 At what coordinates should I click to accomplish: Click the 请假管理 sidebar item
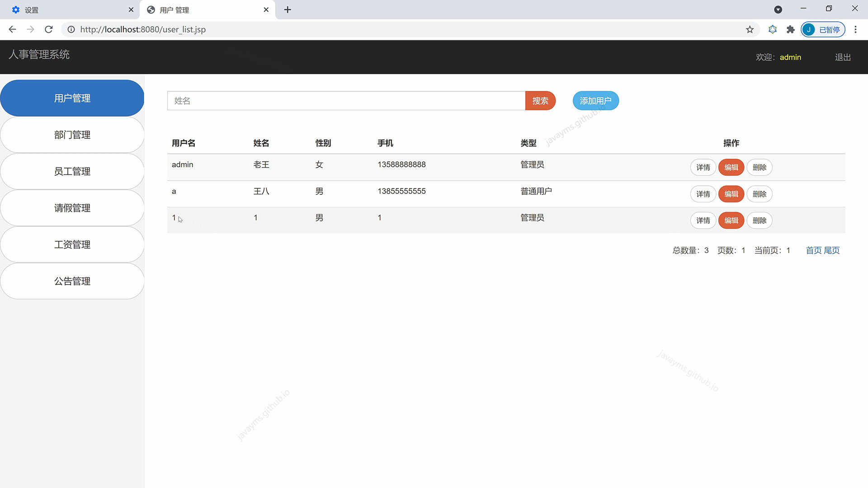click(72, 208)
